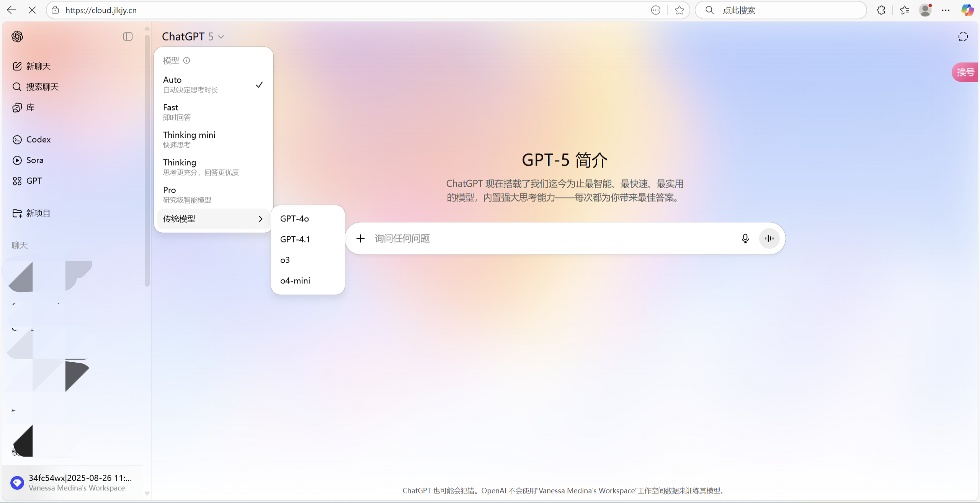The height and width of the screenshot is (503, 980).
Task: Select the Auto model option
Action: pos(213,85)
